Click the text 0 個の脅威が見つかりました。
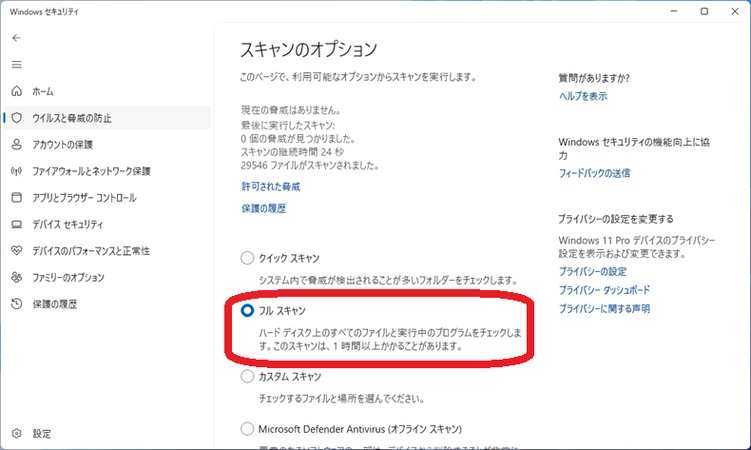The width and height of the screenshot is (751, 450). [298, 139]
